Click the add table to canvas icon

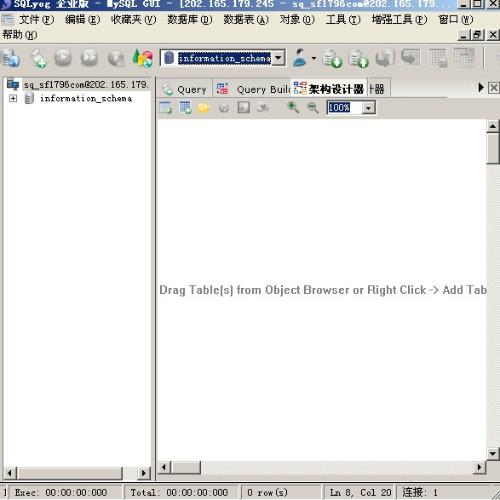185,108
